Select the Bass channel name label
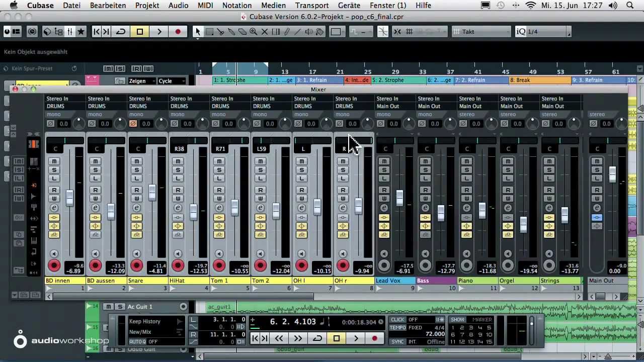 pos(436,281)
